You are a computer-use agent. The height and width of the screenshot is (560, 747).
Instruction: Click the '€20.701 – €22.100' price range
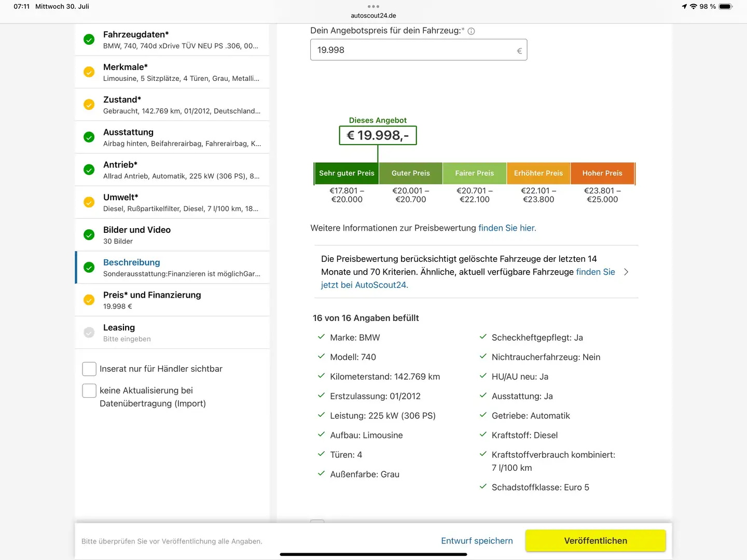[475, 195]
